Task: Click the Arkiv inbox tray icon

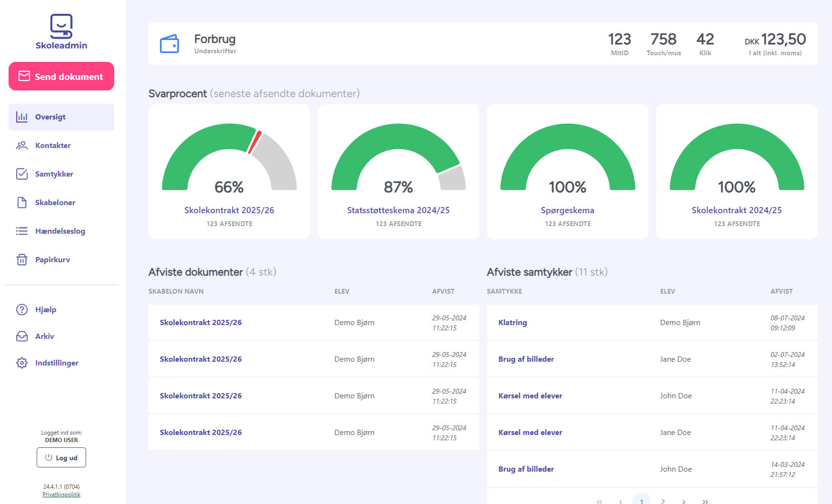Action: [22, 336]
